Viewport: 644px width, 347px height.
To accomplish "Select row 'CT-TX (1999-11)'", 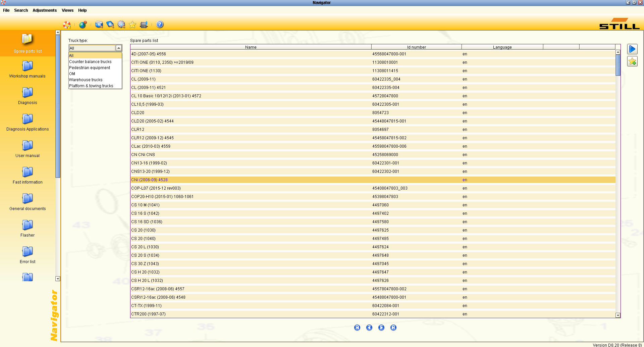I will 373,306.
